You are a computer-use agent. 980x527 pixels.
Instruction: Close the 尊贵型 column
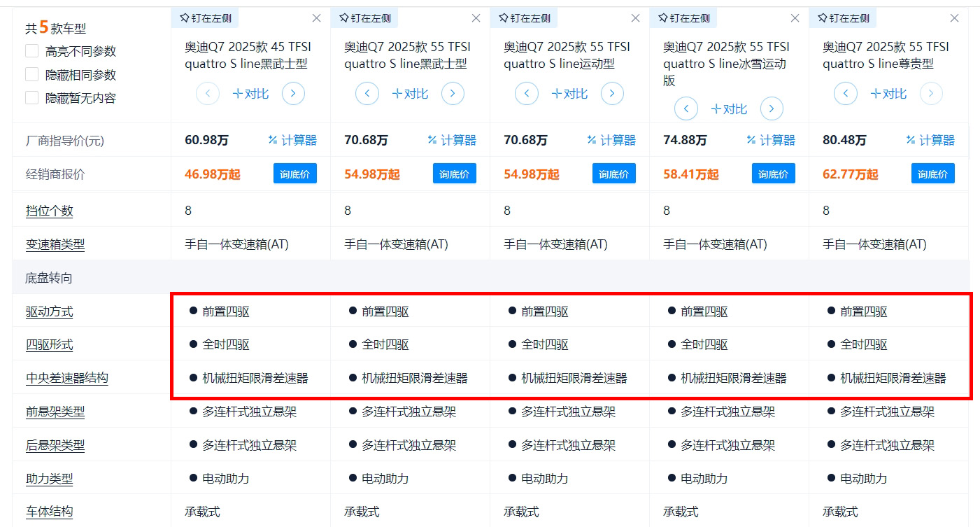tap(955, 18)
